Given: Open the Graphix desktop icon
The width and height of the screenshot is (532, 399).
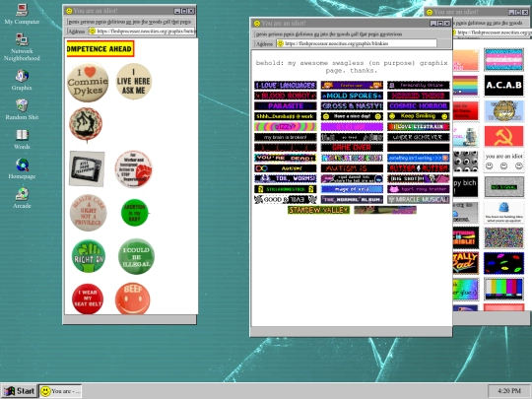Looking at the screenshot, I should tap(22, 80).
